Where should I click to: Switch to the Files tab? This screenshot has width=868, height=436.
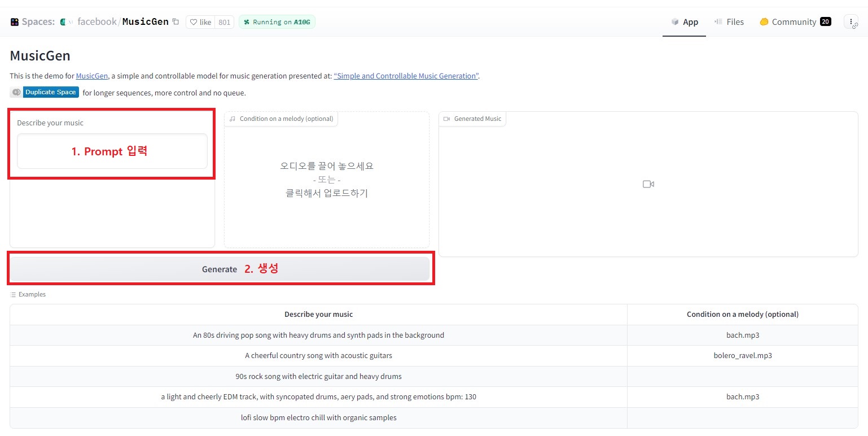coord(729,22)
